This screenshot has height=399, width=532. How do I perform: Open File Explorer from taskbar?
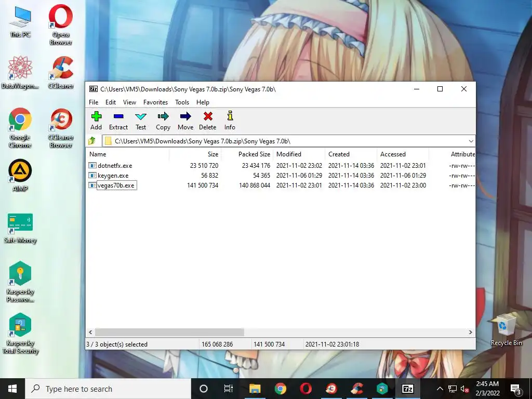tap(255, 389)
